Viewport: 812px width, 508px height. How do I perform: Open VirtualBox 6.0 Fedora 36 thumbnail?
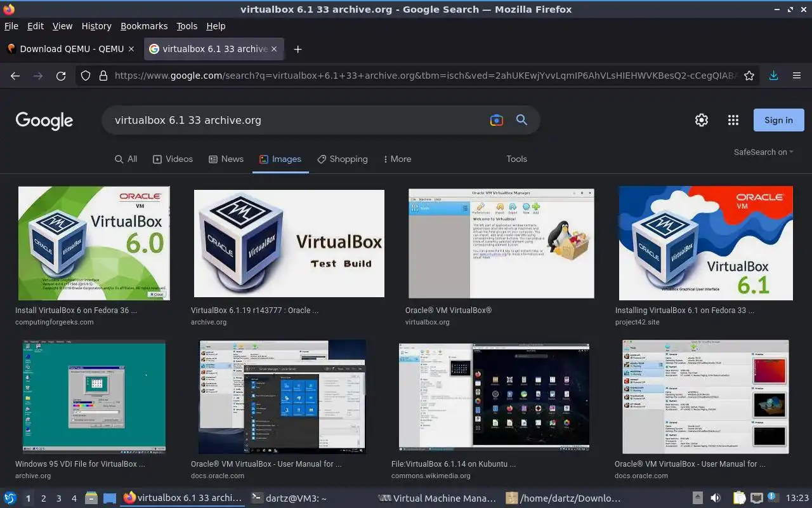click(94, 243)
